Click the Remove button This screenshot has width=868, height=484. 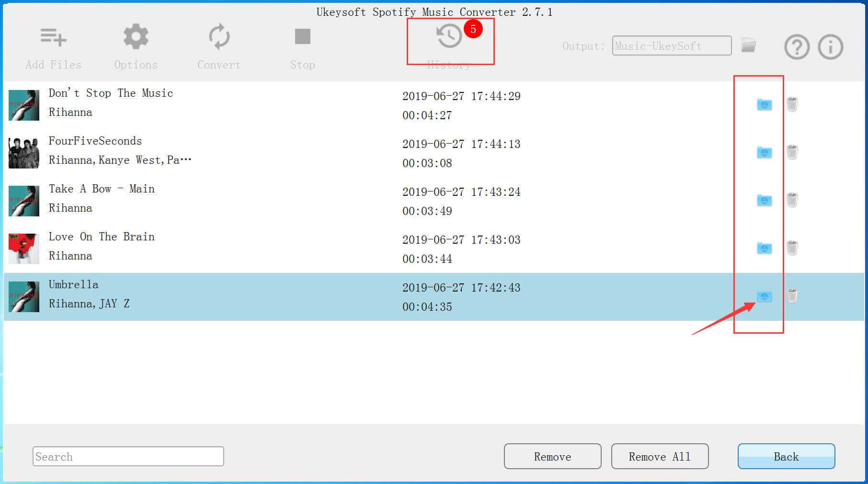552,456
